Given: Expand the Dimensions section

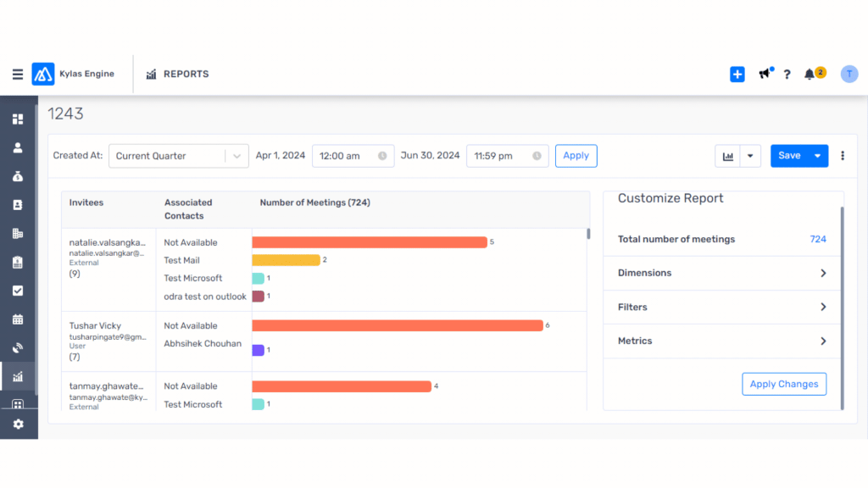Looking at the screenshot, I should click(x=721, y=273).
